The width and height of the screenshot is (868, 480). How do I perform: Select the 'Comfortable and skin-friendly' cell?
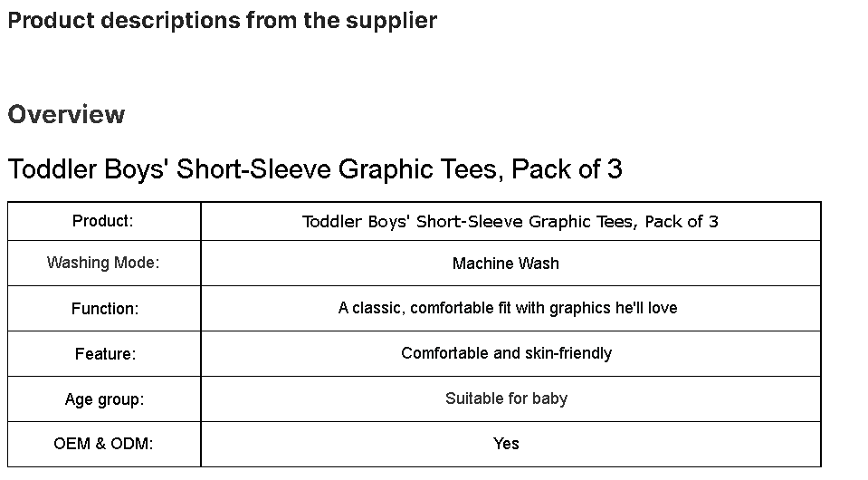click(x=510, y=354)
